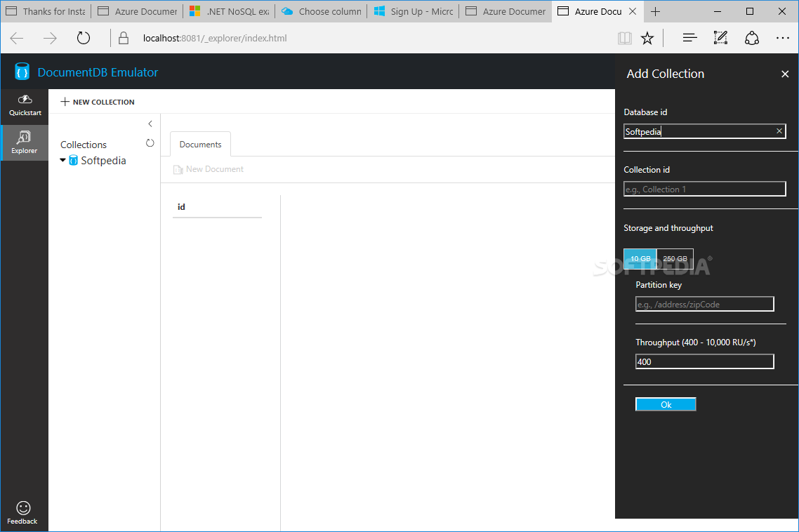Add page to favorites star
This screenshot has width=799, height=532.
647,38
